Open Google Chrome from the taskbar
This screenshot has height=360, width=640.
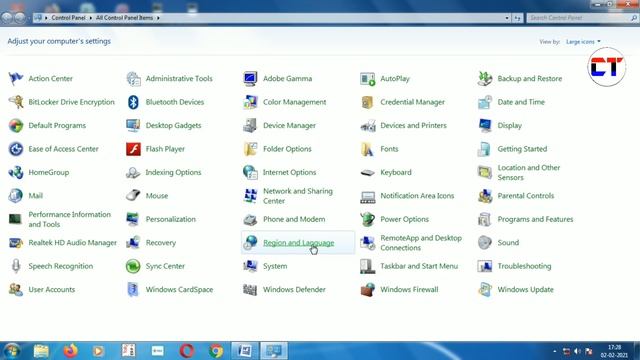point(216,351)
